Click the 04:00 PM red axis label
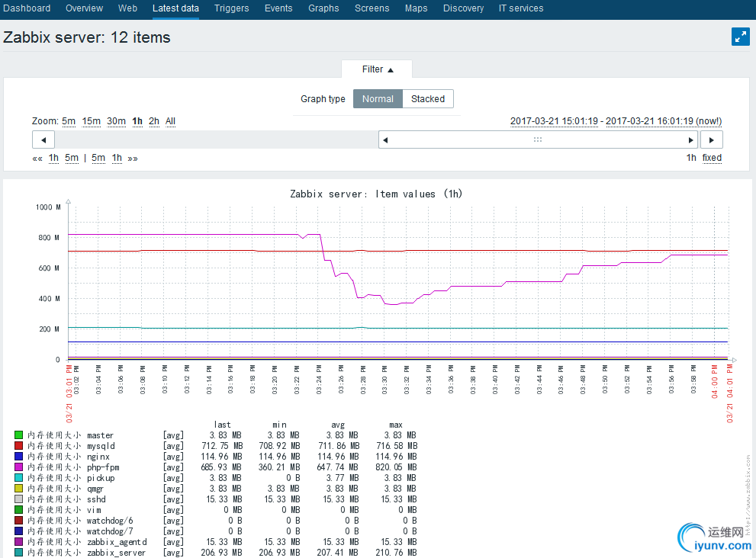 click(715, 382)
